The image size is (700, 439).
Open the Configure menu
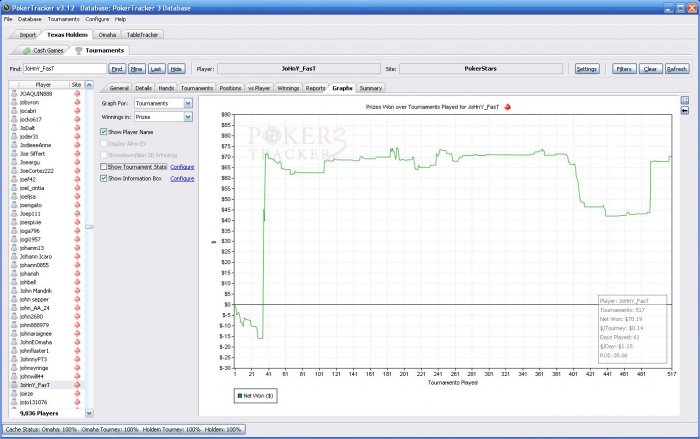(97, 19)
